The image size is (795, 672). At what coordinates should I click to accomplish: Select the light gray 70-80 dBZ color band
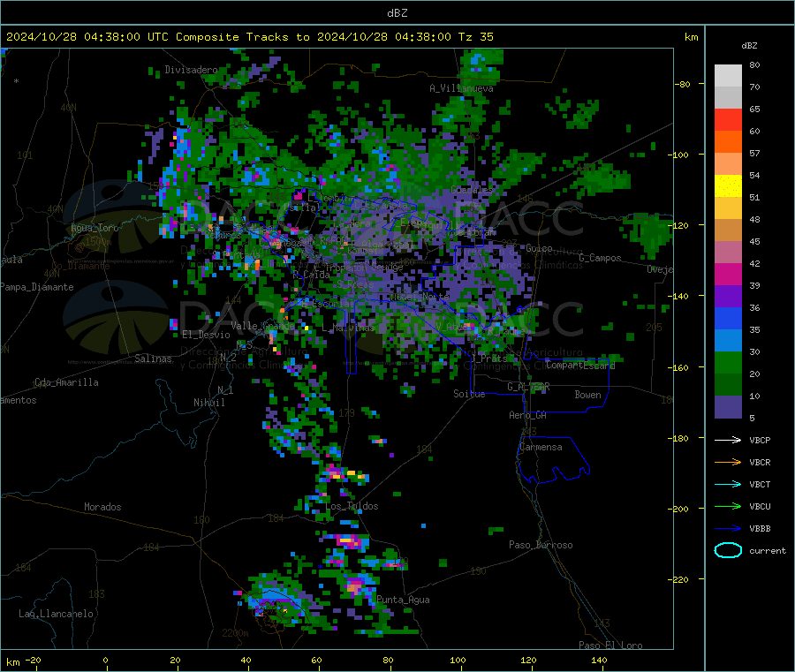(x=728, y=76)
